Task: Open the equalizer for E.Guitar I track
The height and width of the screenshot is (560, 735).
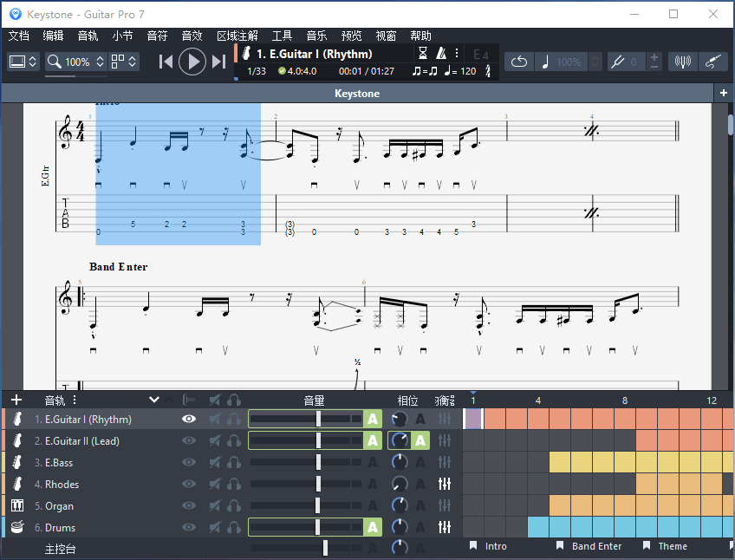Action: (445, 419)
